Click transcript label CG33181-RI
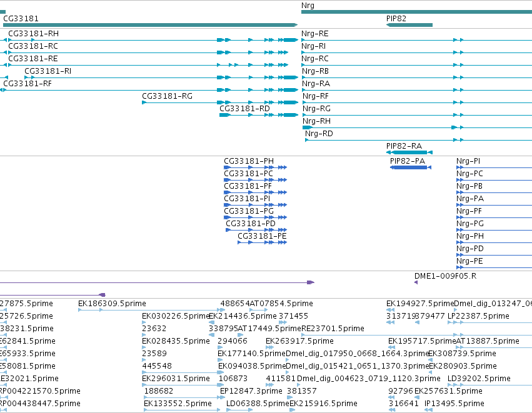The image size is (532, 413). tap(48, 71)
